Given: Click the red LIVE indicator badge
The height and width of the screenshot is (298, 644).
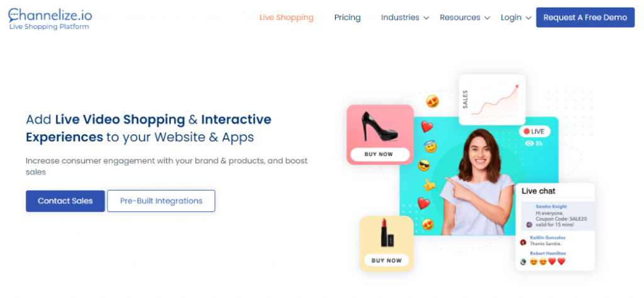Looking at the screenshot, I should pyautogui.click(x=535, y=131).
